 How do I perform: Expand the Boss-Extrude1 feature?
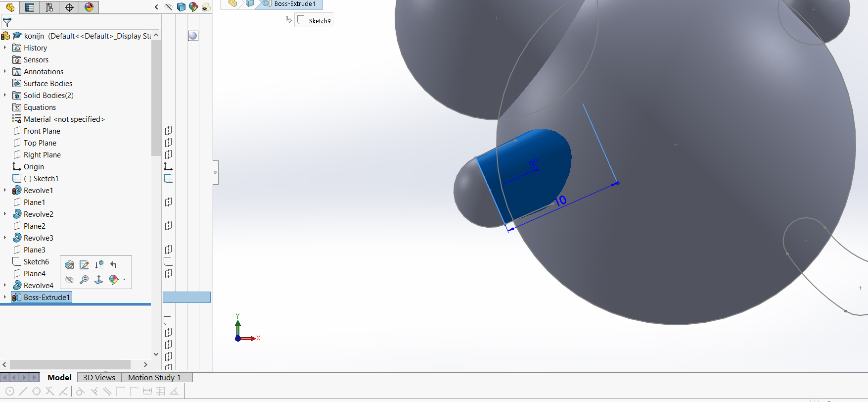pyautogui.click(x=5, y=297)
